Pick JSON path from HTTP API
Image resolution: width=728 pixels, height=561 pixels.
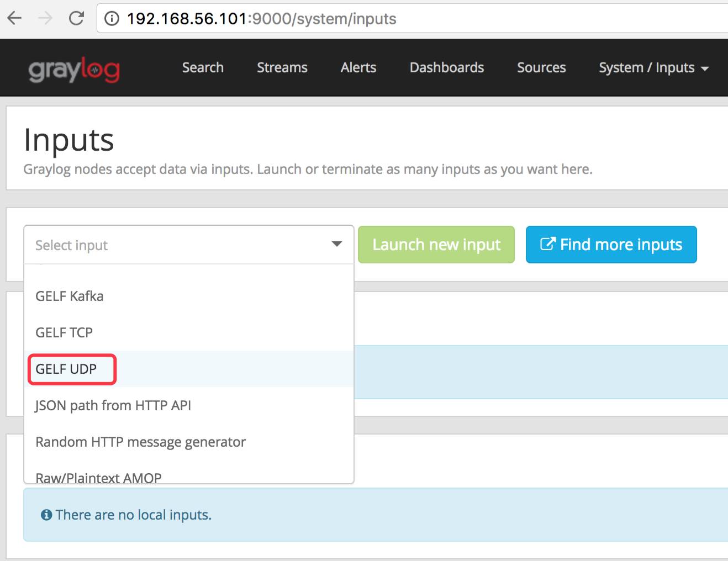pos(189,405)
